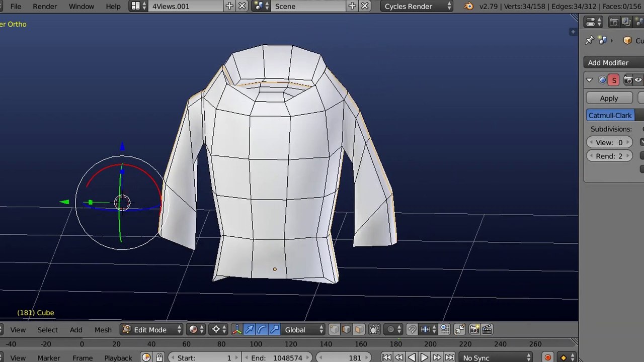Screen dimensions: 644x362
Task: Click snap target grid icon
Action: pos(445,330)
